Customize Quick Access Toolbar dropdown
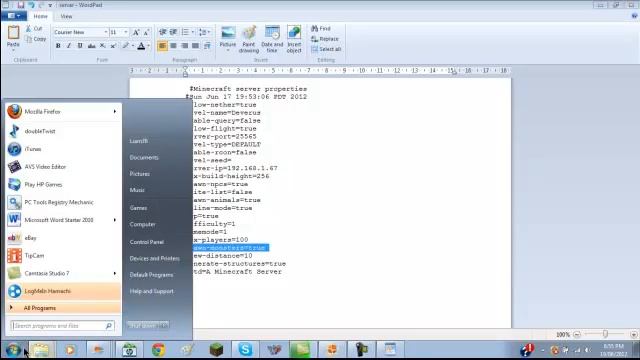The width and height of the screenshot is (640, 360). coord(50,5)
